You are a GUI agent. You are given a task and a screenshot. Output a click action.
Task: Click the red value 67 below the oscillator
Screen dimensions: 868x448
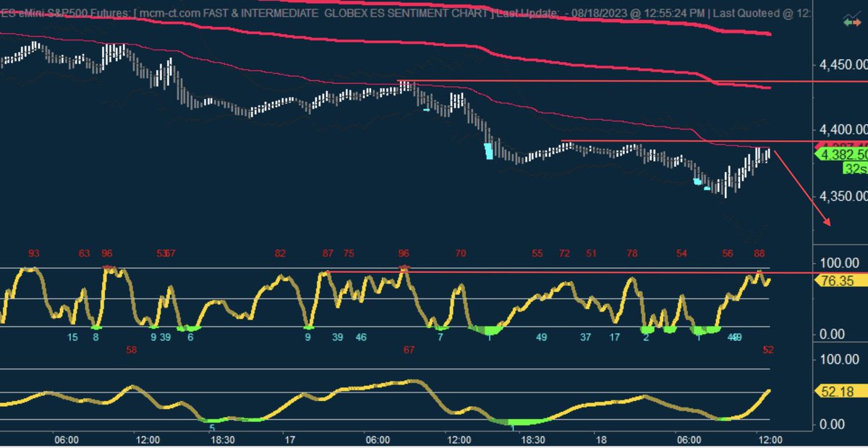[x=409, y=350]
